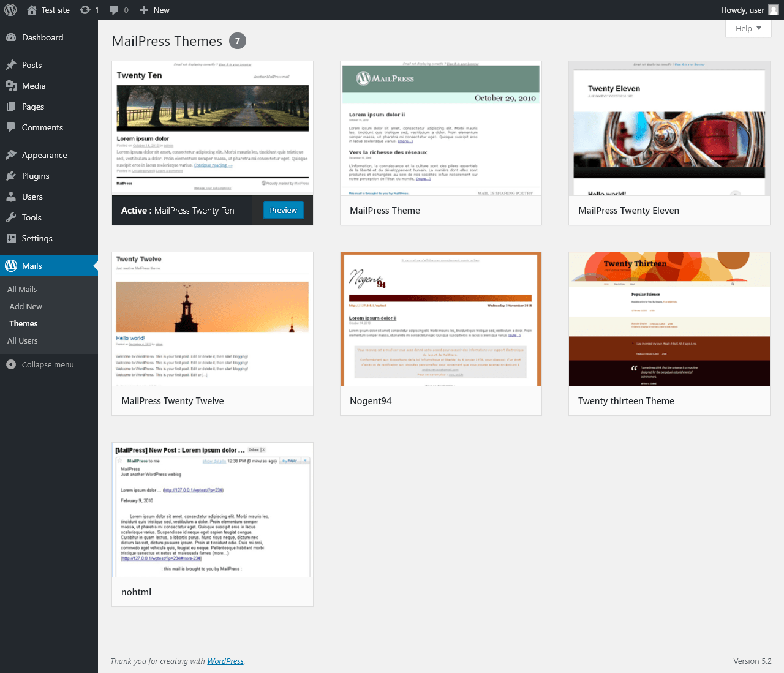Click the plus icon next to New

coord(144,10)
